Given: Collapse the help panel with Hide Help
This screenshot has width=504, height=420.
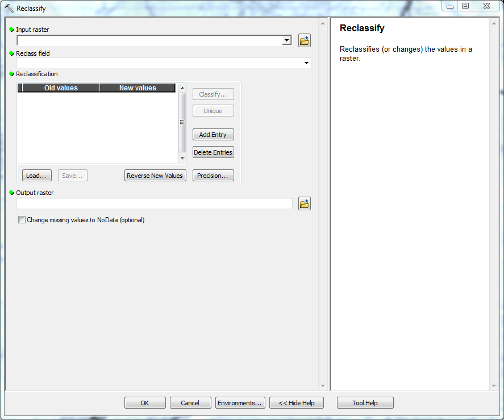Looking at the screenshot, I should [296, 403].
